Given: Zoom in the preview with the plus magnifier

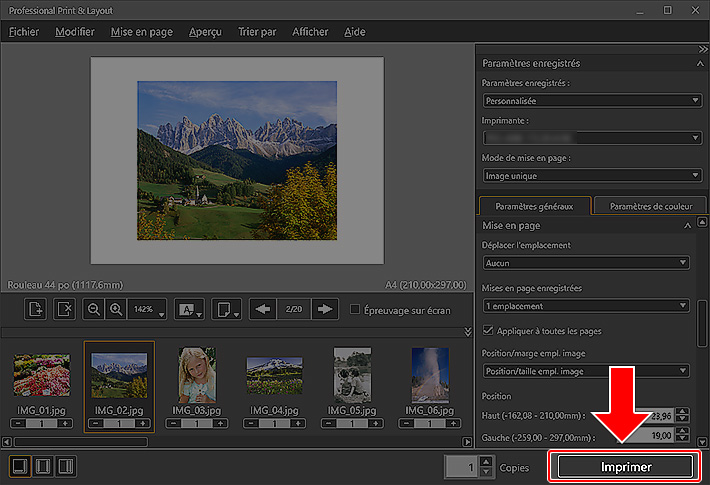Looking at the screenshot, I should click(115, 310).
